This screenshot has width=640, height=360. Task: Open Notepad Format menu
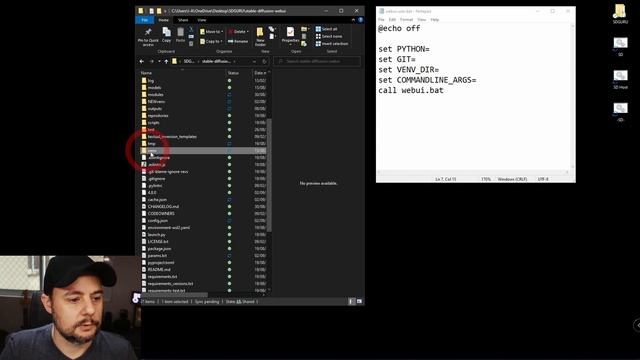tap(407, 19)
